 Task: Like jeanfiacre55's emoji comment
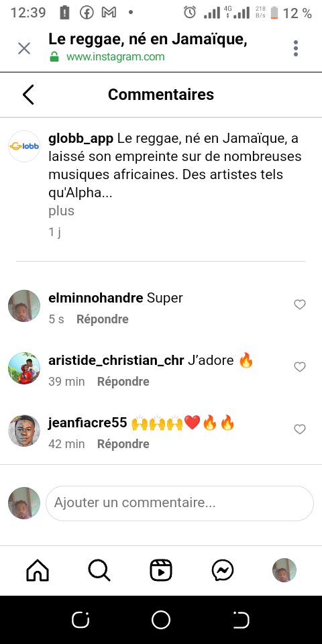[x=300, y=429]
